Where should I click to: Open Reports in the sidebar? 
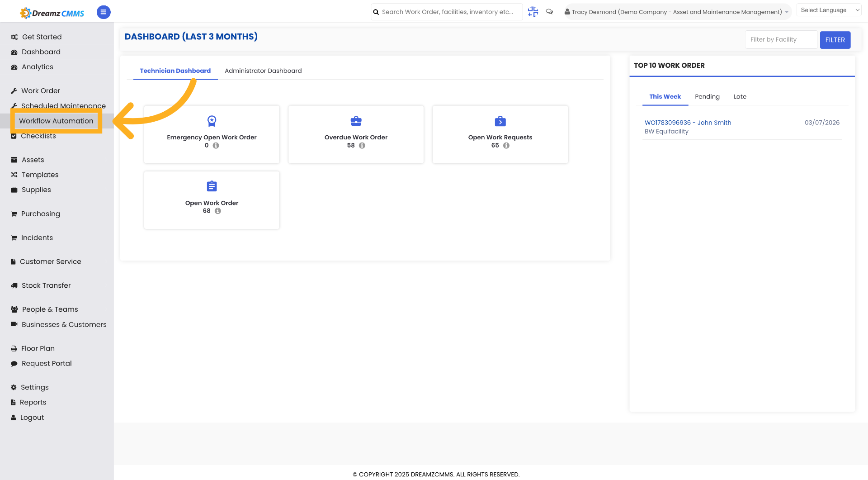(33, 402)
